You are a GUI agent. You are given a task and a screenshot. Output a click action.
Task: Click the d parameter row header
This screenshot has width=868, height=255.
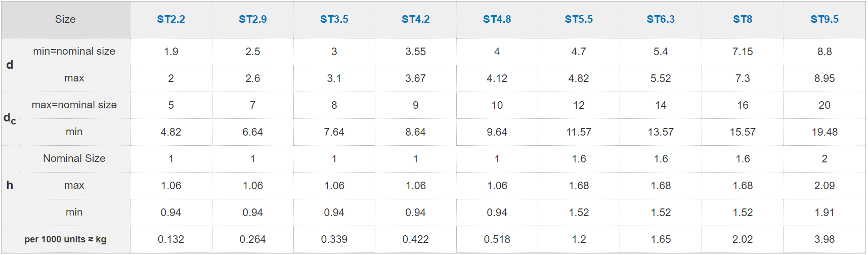(10, 65)
